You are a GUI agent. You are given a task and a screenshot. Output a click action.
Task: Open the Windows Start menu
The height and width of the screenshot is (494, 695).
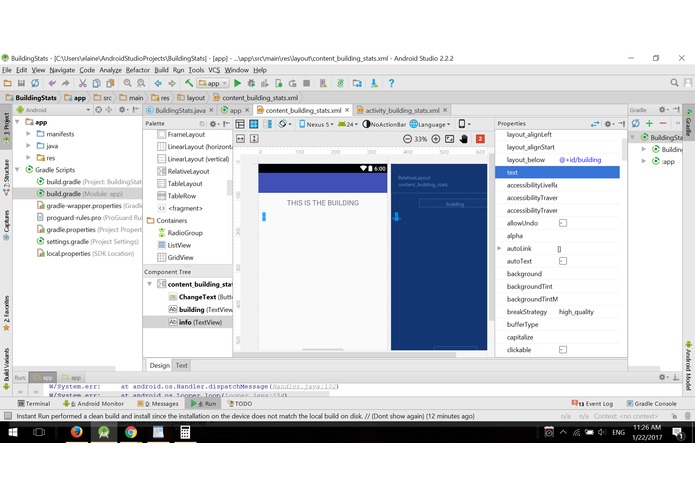pos(13,432)
